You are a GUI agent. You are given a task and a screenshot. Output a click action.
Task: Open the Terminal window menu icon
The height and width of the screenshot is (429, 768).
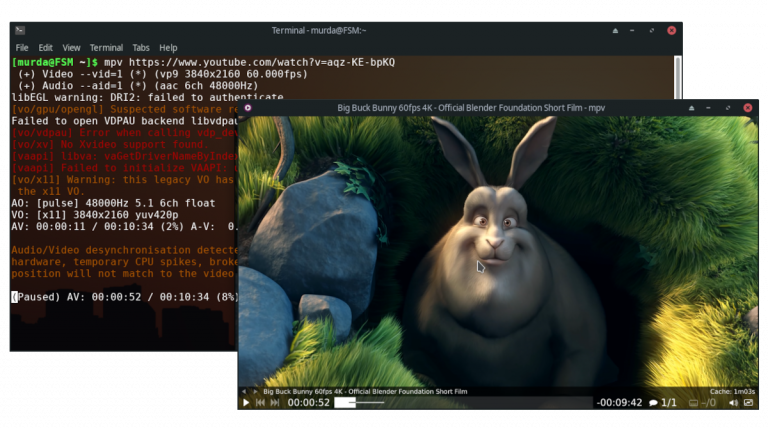coord(20,30)
